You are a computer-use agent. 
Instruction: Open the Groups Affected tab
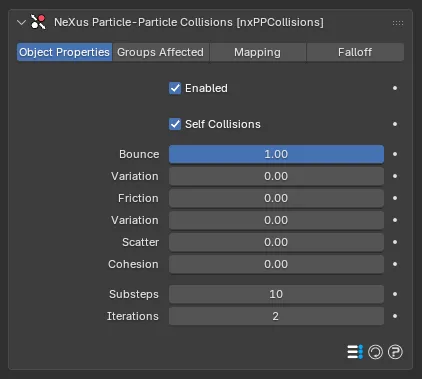click(x=161, y=52)
